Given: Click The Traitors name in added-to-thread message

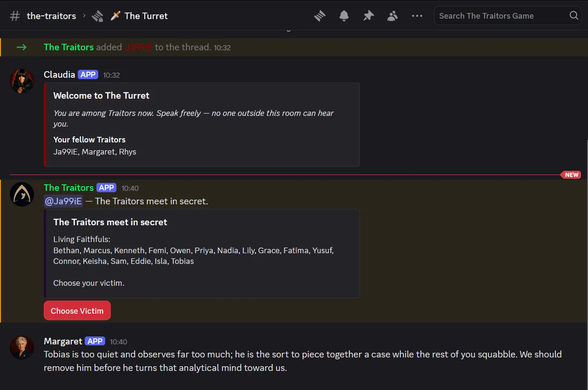Looking at the screenshot, I should pyautogui.click(x=68, y=47).
